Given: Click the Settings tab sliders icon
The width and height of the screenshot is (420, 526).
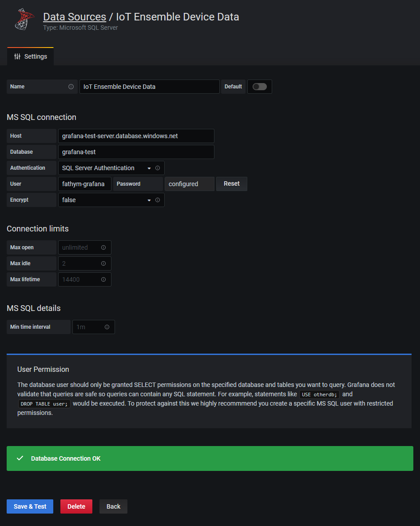Looking at the screenshot, I should coord(17,56).
